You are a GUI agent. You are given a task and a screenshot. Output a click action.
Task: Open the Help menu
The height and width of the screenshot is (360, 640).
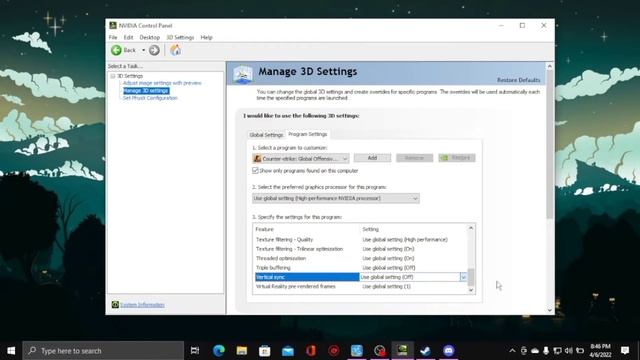click(207, 37)
